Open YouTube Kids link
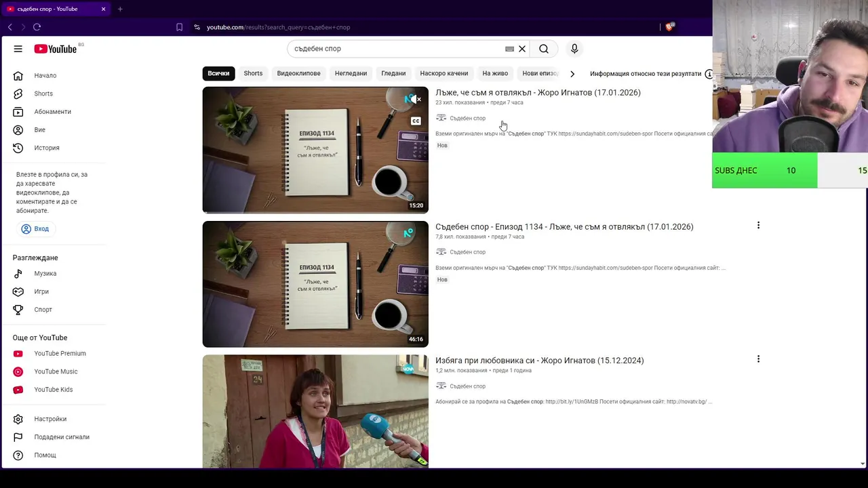 [54, 390]
